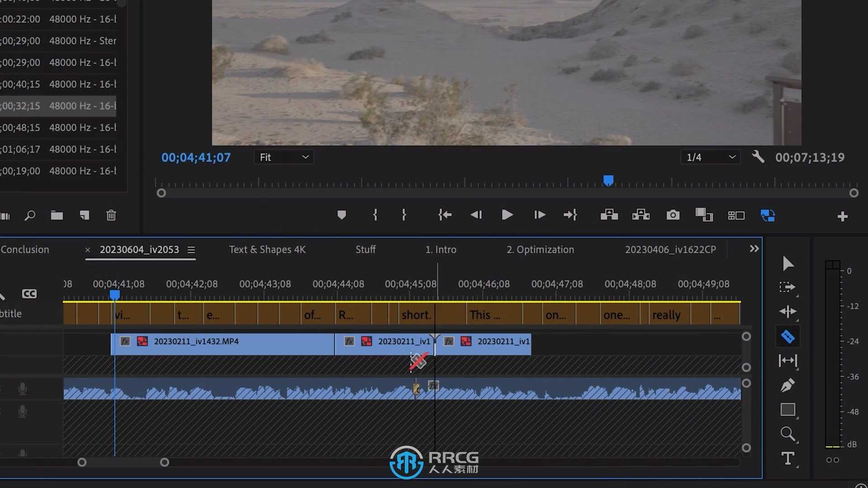
Task: Select the Zoom tool magnifier
Action: tap(788, 434)
